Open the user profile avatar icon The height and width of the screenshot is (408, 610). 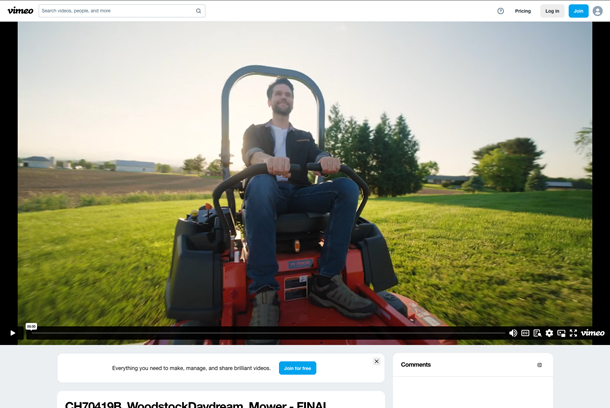click(598, 11)
